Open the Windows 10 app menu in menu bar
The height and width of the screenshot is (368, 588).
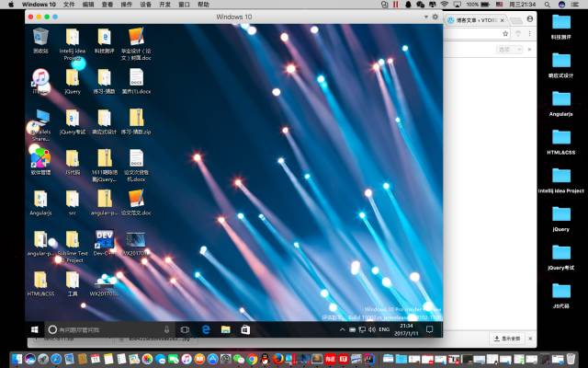coord(39,5)
